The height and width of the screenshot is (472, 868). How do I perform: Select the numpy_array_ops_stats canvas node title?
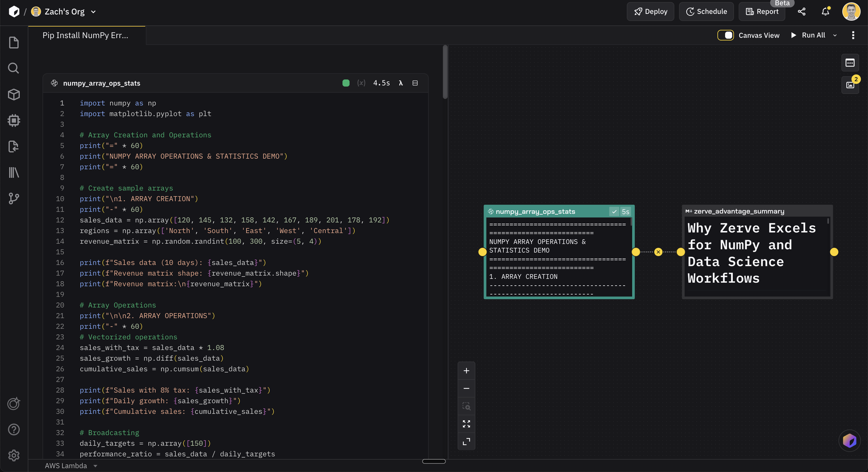coord(535,212)
